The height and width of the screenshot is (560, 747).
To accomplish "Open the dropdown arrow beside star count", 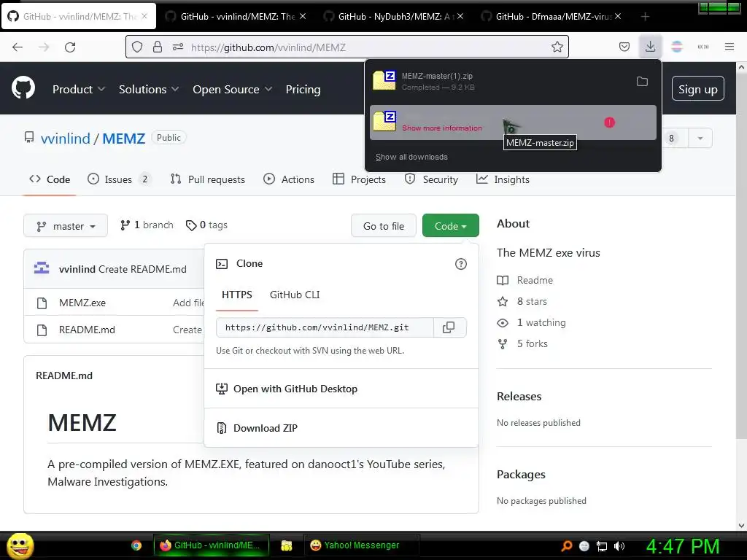I will click(x=700, y=138).
